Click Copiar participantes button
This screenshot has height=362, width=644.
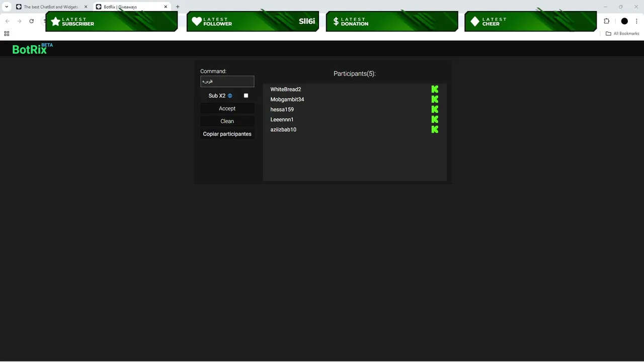(227, 134)
